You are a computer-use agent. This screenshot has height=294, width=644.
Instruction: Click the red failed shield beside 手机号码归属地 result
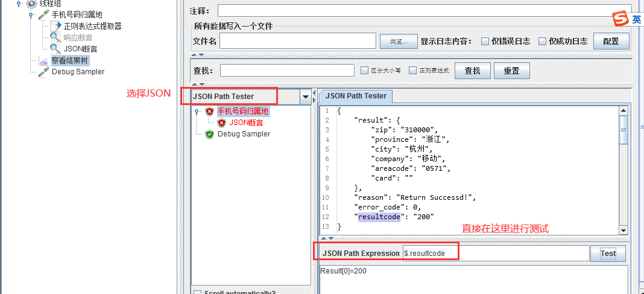tap(210, 112)
